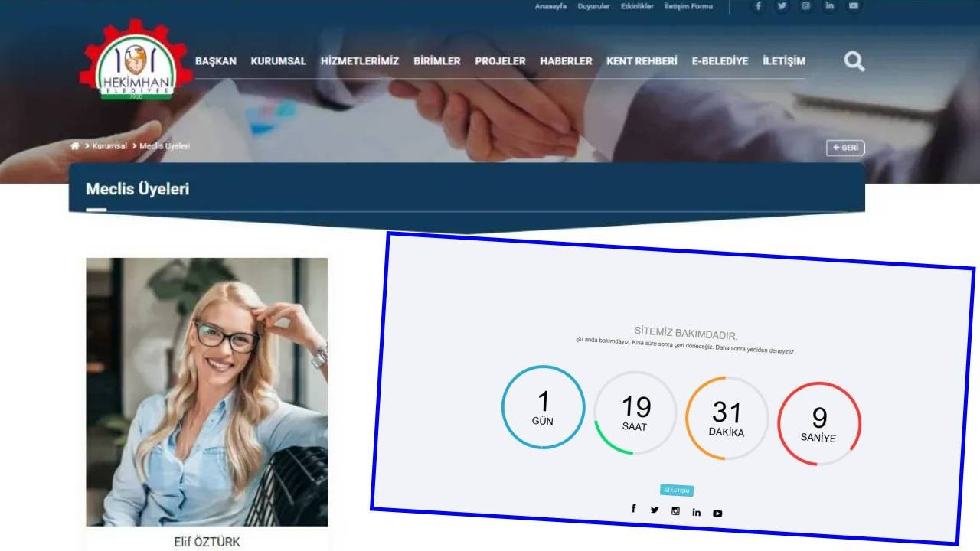The image size is (980, 551).
Task: Expand the KURUMSAL menu
Action: (x=278, y=61)
